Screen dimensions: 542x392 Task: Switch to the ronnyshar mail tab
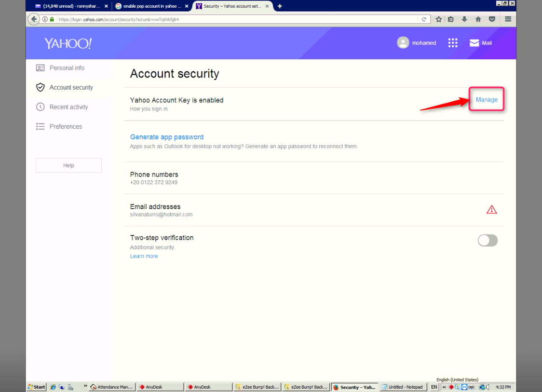(71, 6)
